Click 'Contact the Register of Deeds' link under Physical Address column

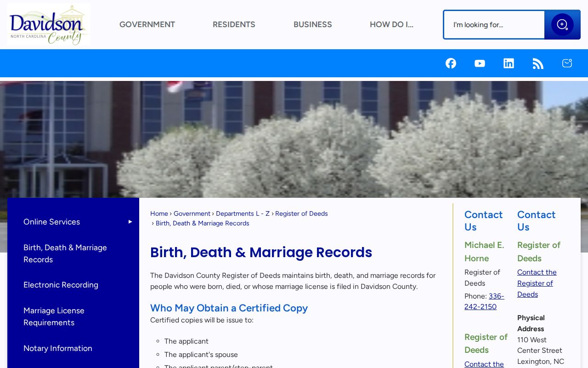(537, 283)
